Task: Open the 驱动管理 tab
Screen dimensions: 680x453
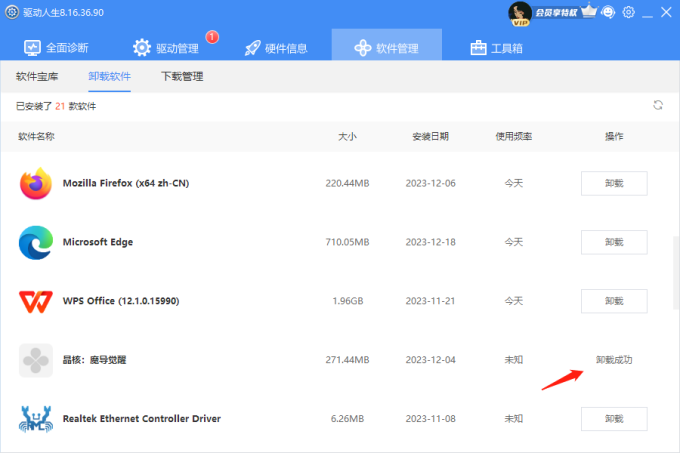Action: [168, 47]
